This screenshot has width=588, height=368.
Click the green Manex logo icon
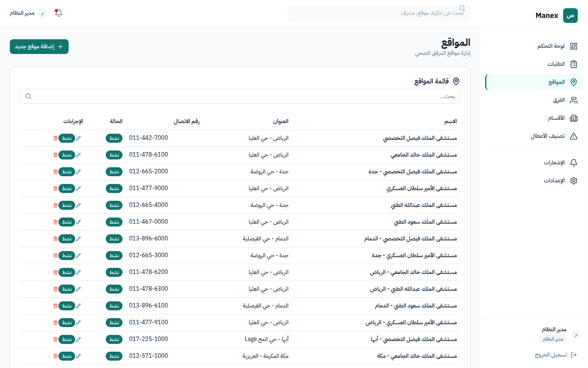point(570,16)
